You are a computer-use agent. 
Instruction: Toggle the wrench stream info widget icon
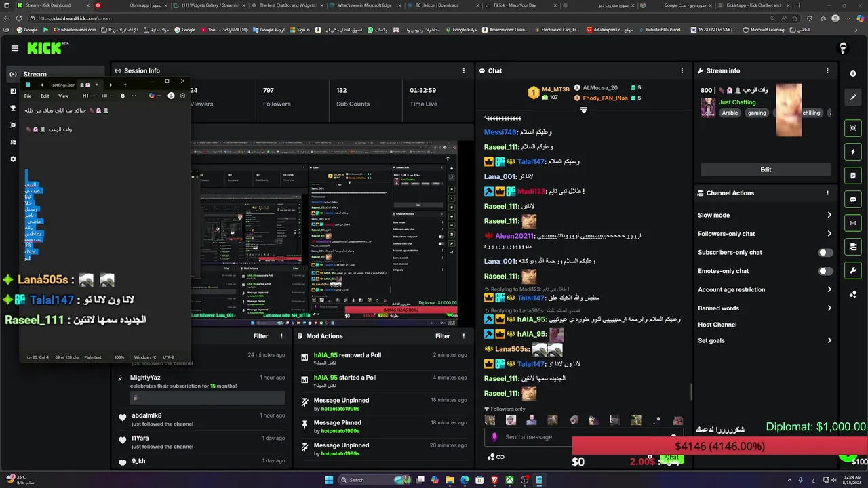853,270
